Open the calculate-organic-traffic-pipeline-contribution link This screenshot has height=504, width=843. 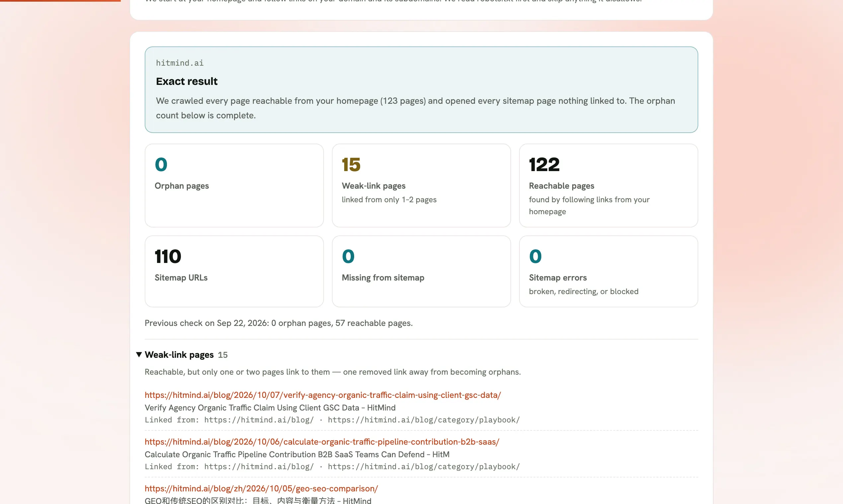pyautogui.click(x=322, y=442)
